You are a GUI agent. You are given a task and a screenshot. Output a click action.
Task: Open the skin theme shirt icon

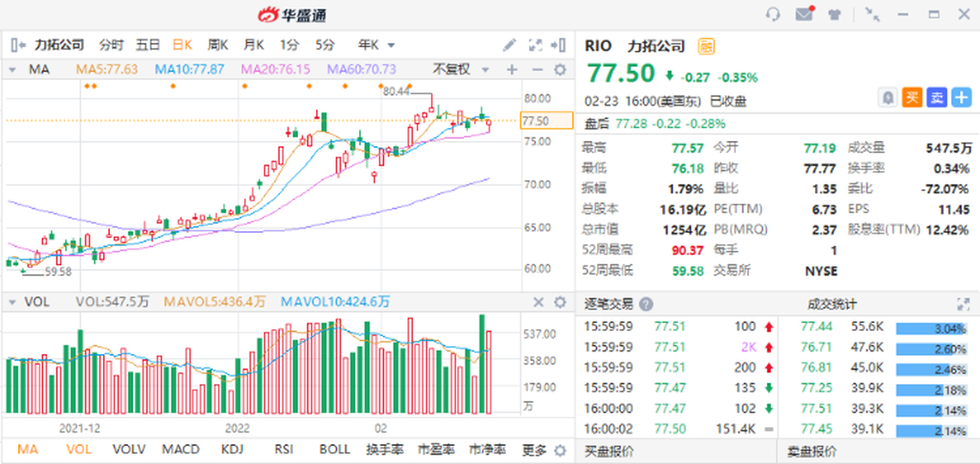(834, 15)
